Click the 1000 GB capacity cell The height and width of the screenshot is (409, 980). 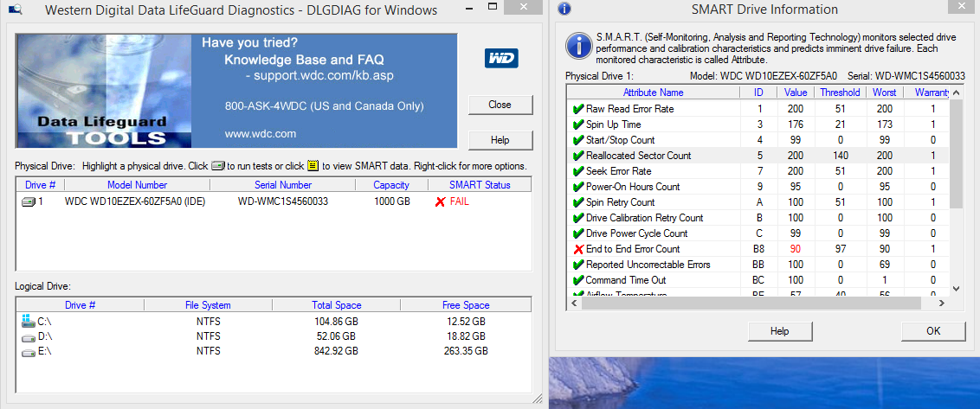coord(391,201)
